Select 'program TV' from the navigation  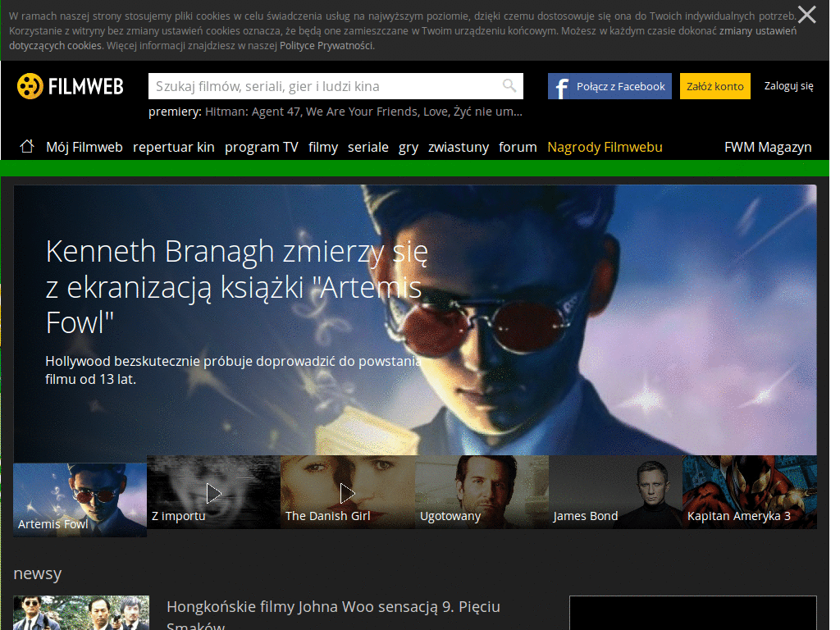[261, 147]
